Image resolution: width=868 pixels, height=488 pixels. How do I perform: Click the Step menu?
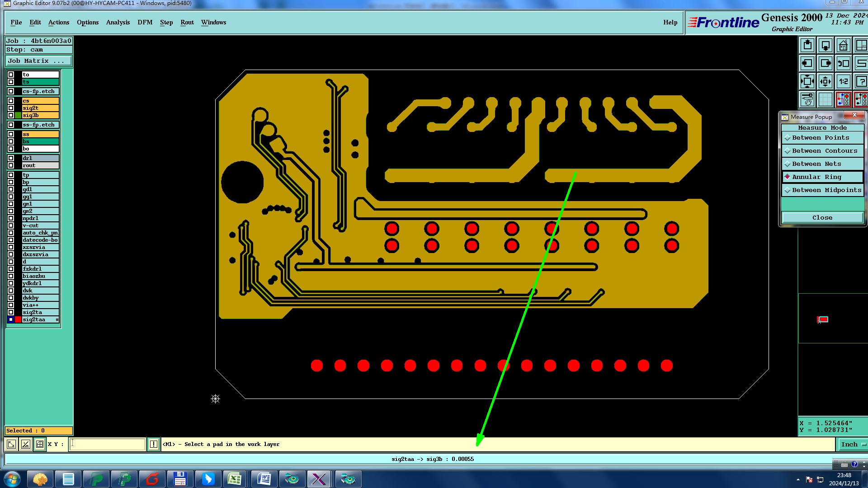pos(166,22)
